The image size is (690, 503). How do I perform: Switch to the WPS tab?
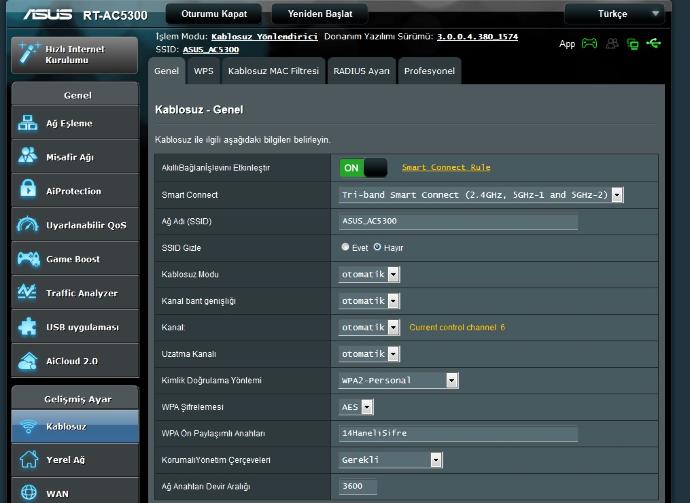point(203,71)
